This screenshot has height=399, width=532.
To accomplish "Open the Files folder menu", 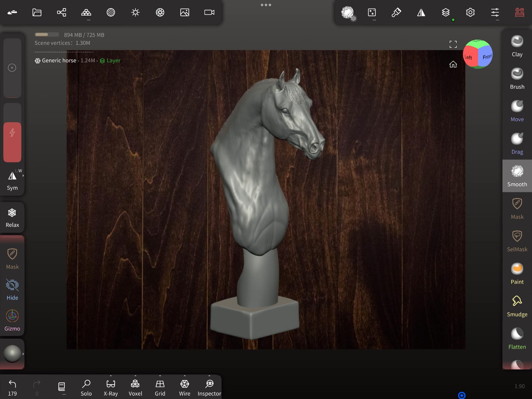I will [x=37, y=12].
